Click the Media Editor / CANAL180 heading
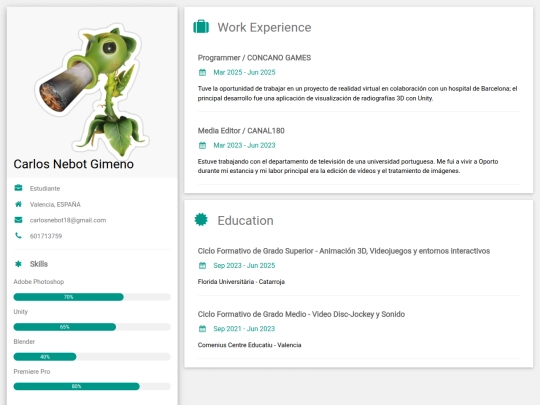This screenshot has height=405, width=540. coord(241,131)
